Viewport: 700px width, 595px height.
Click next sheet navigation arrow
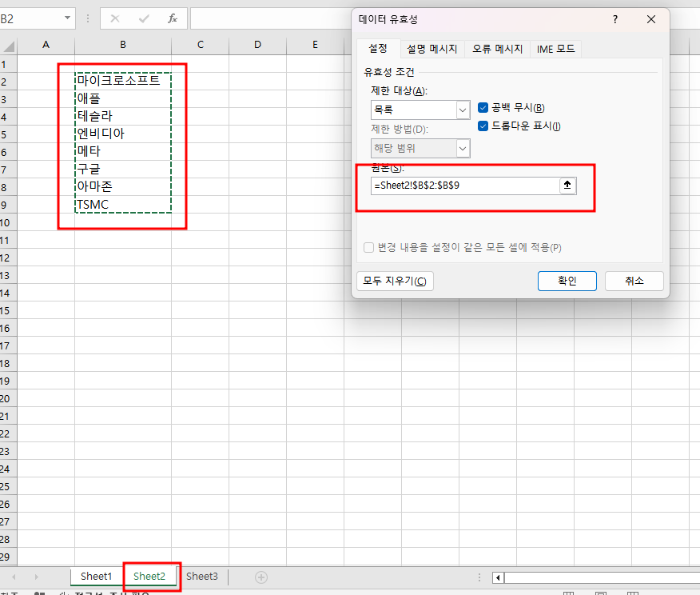(37, 577)
